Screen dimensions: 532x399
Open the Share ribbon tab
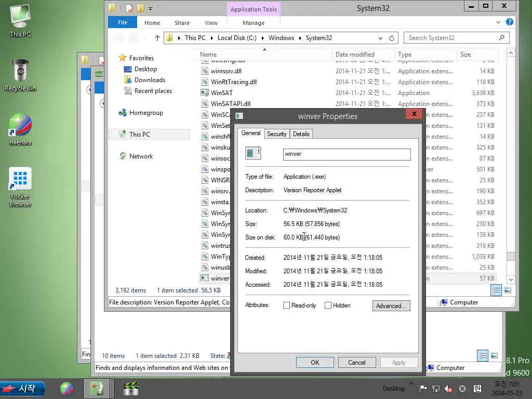point(182,23)
